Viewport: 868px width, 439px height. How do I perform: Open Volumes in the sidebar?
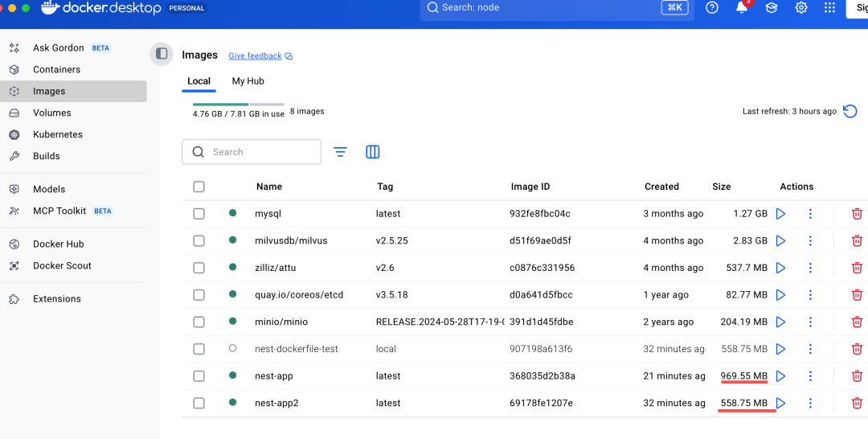[x=73, y=113]
